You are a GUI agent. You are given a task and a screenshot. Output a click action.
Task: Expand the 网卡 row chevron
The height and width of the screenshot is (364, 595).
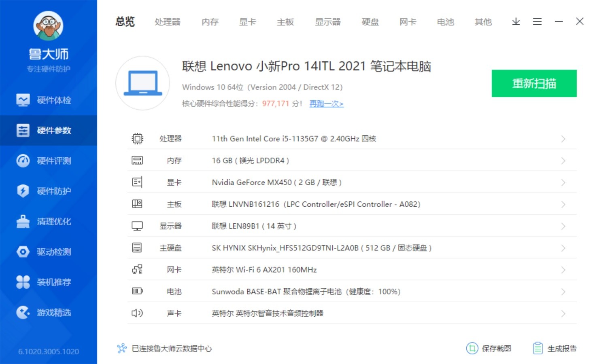(x=563, y=270)
